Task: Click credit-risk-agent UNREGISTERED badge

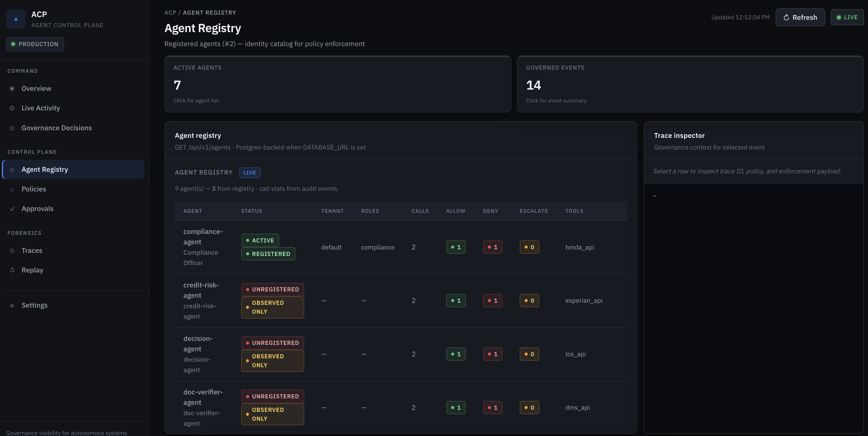Action: pos(272,290)
